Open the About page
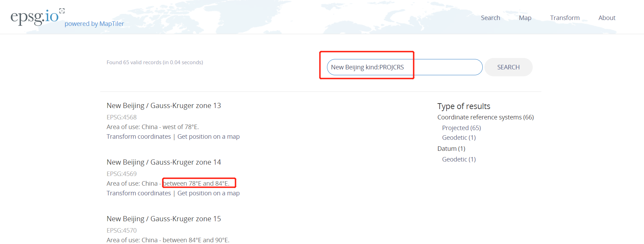 tap(606, 18)
